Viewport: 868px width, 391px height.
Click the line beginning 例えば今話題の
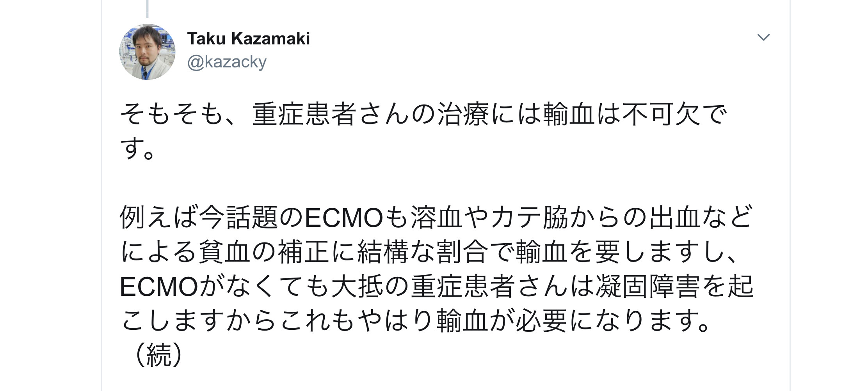(x=436, y=218)
